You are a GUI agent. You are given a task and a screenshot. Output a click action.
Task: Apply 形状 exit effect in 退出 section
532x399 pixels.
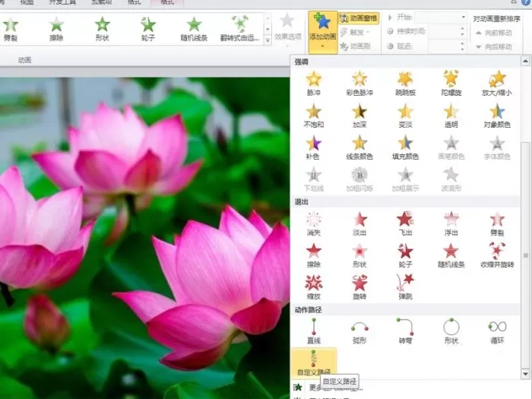click(359, 255)
